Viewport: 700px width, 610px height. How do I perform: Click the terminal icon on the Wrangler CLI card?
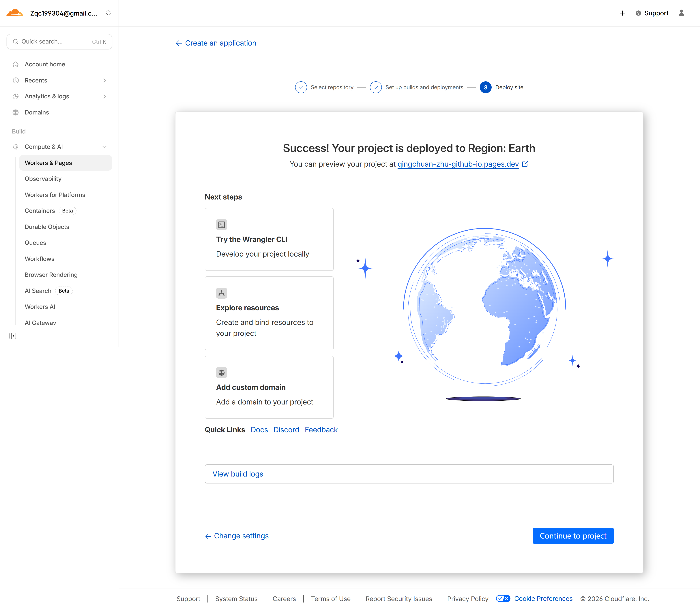click(x=221, y=224)
